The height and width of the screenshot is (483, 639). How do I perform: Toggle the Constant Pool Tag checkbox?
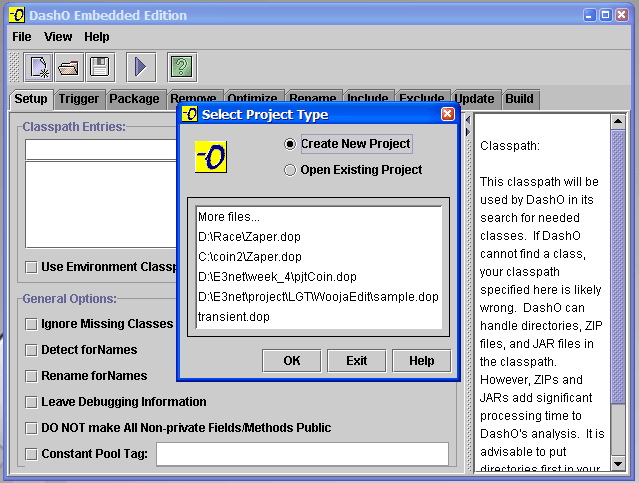click(31, 454)
